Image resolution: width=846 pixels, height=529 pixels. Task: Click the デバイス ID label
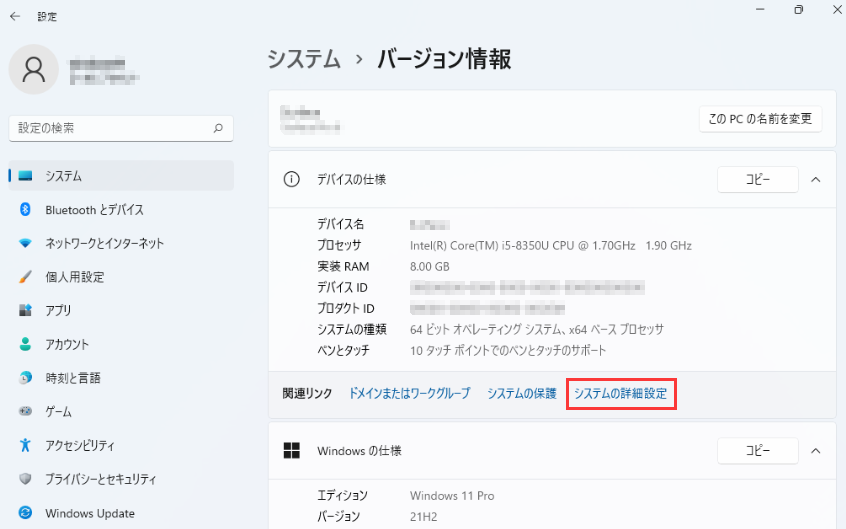342,287
